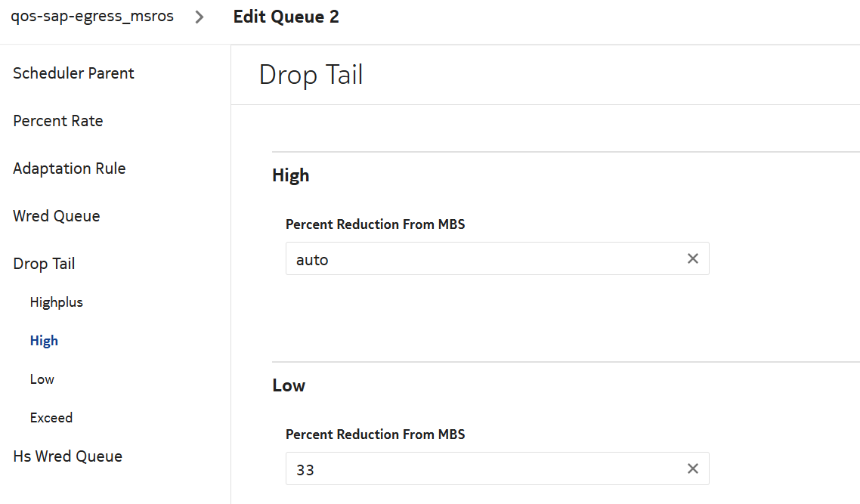Click the Edit Queue 2 page title

pyautogui.click(x=286, y=17)
